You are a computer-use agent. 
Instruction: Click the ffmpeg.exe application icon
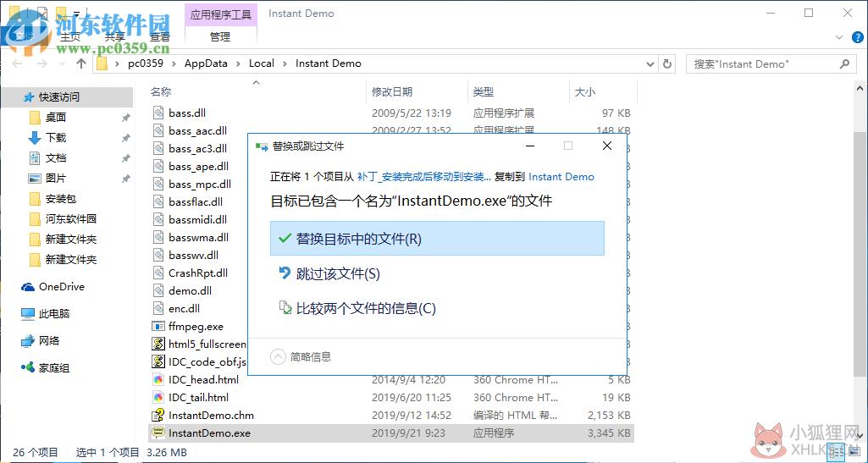coord(158,327)
